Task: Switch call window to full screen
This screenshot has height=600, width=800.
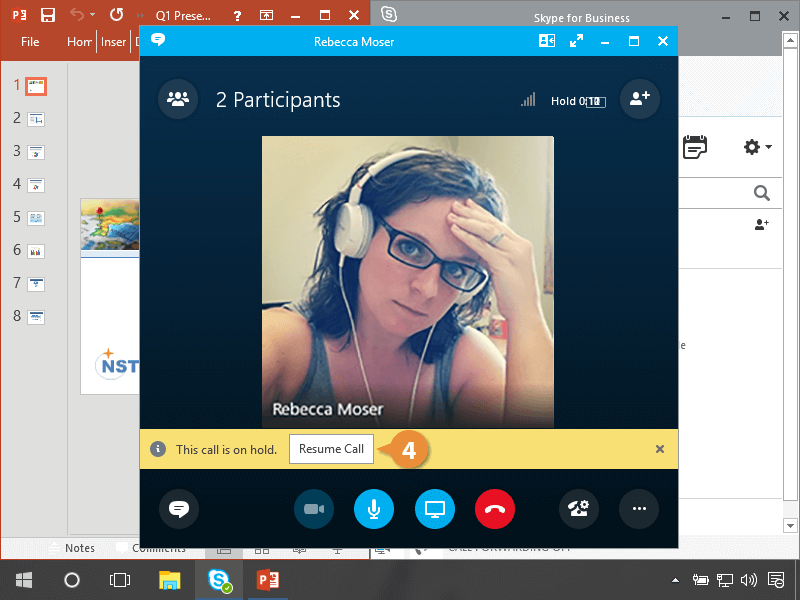Action: (576, 42)
